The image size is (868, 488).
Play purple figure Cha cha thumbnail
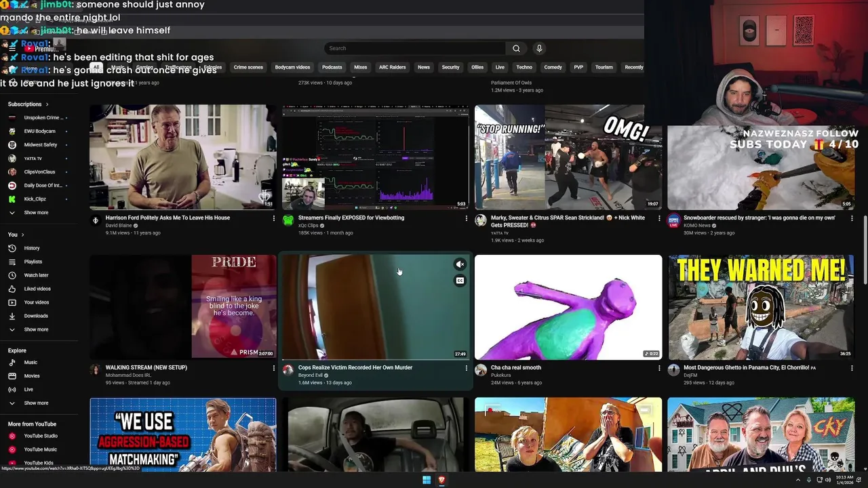tap(568, 307)
